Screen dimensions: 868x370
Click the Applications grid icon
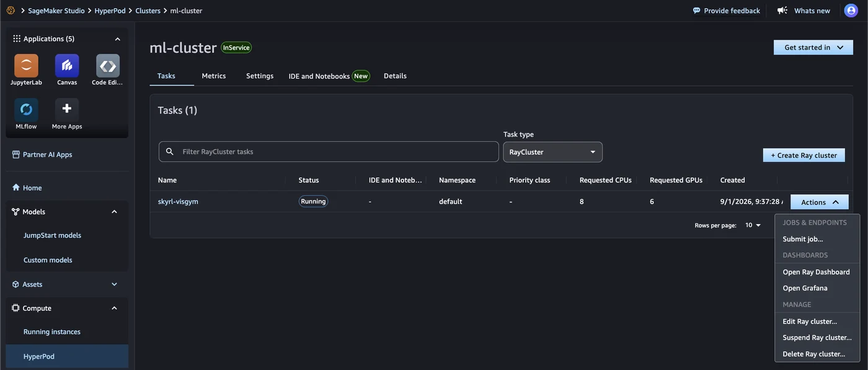coord(17,38)
